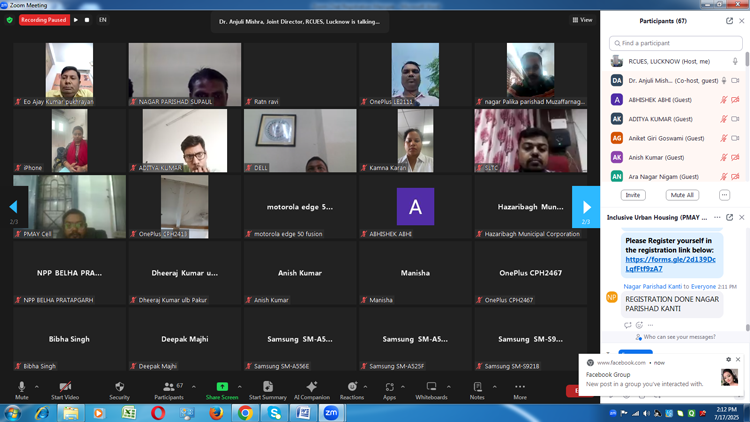Toggle ADITYA KUMAR's muted microphone

724,119
